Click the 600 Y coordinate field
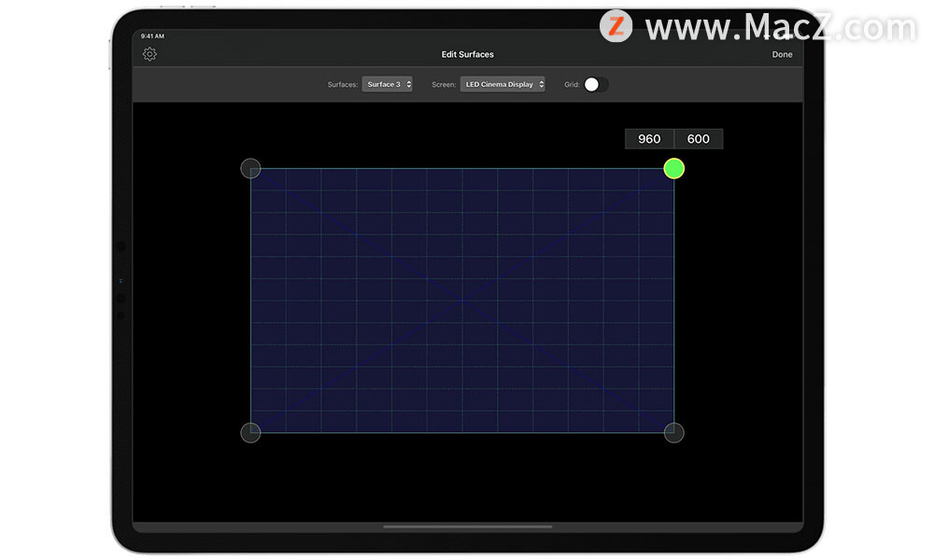Screen dimensions: 934x560 pos(699,139)
